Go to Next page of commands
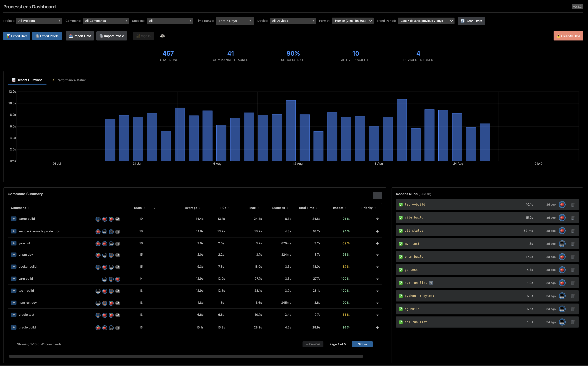The height and width of the screenshot is (366, 588). coord(362,344)
